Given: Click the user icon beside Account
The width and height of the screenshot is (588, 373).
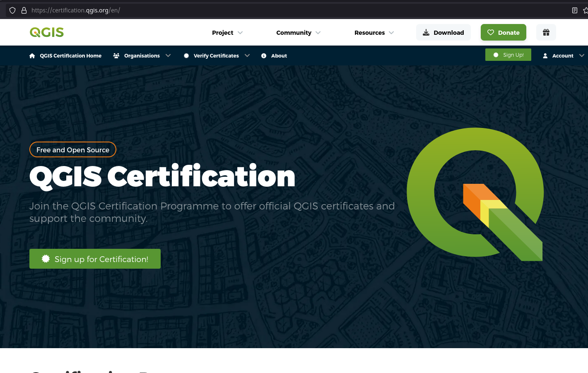Looking at the screenshot, I should tap(545, 56).
